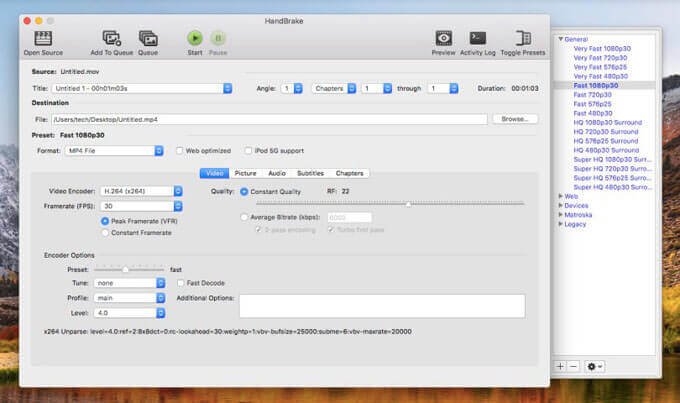Expand the Legacy presets group
Screen dimensions: 680x403
[x=560, y=224]
